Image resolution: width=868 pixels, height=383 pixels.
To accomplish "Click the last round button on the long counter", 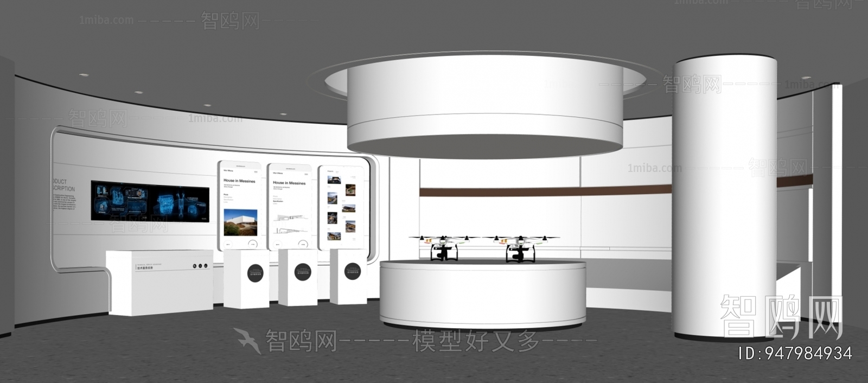I will coord(206,266).
